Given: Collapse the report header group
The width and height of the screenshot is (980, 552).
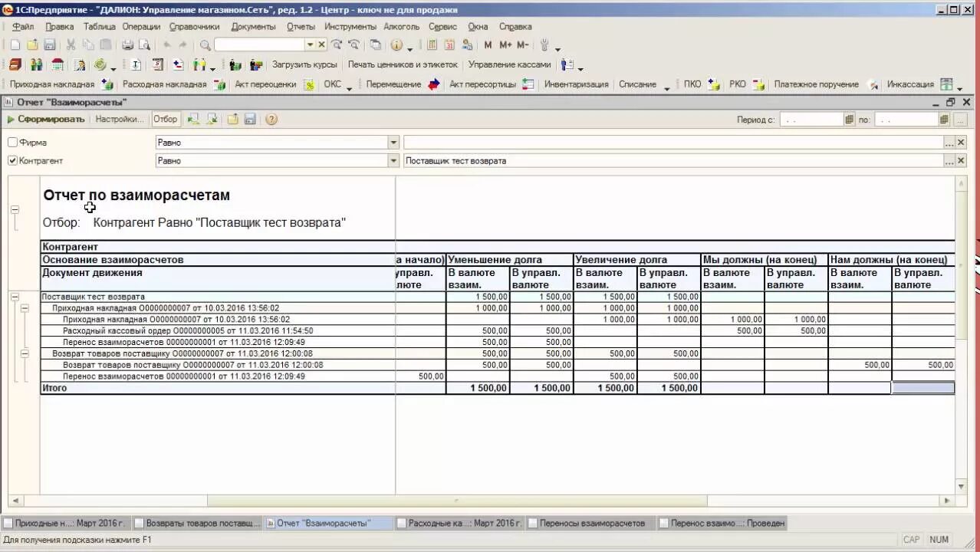Looking at the screenshot, I should [x=15, y=209].
